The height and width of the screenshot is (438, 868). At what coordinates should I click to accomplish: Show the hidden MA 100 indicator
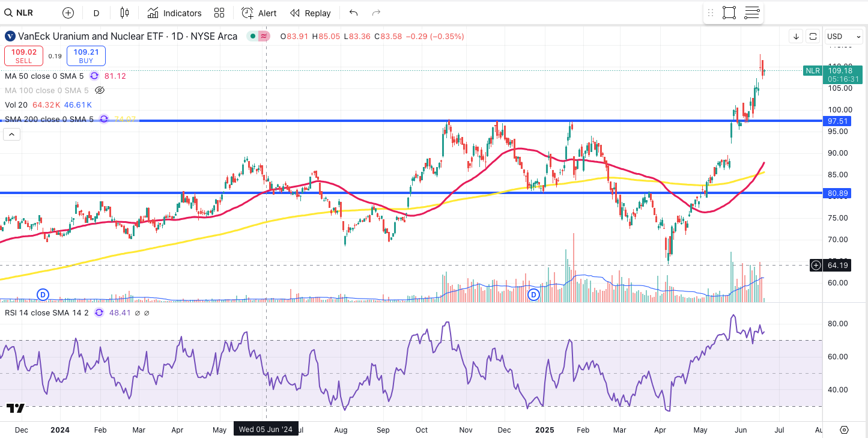tap(100, 90)
